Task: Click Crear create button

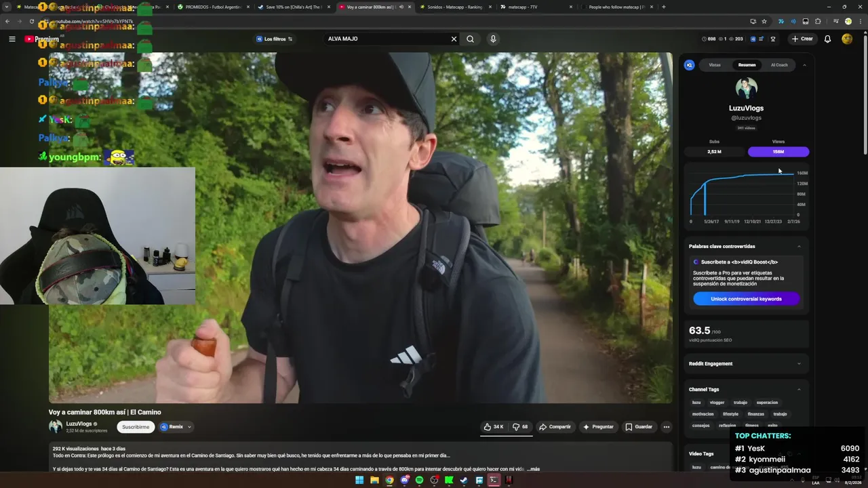Action: point(802,39)
